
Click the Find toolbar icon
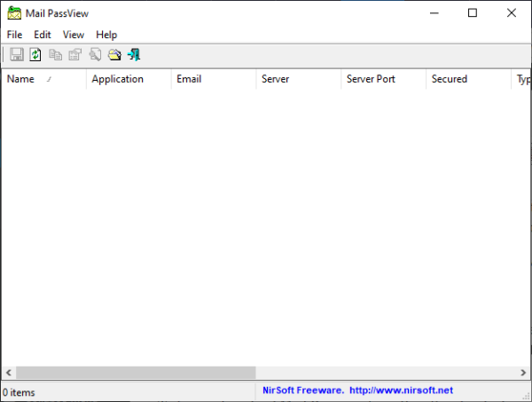point(95,54)
